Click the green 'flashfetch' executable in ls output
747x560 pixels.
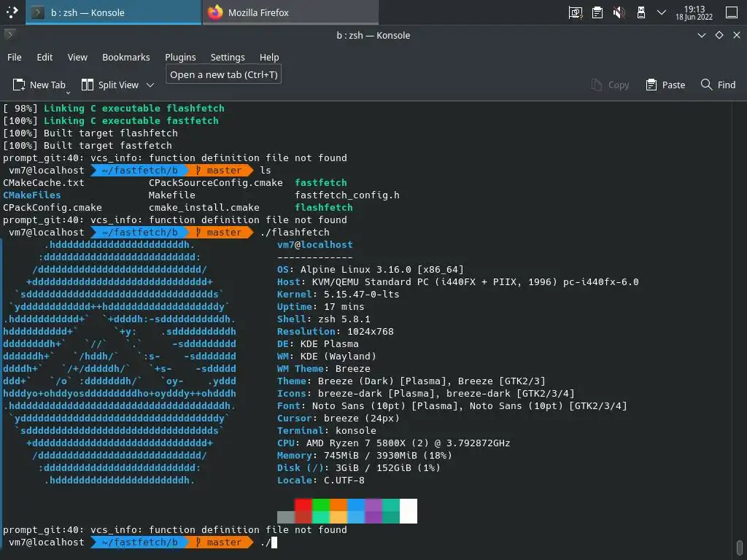323,207
